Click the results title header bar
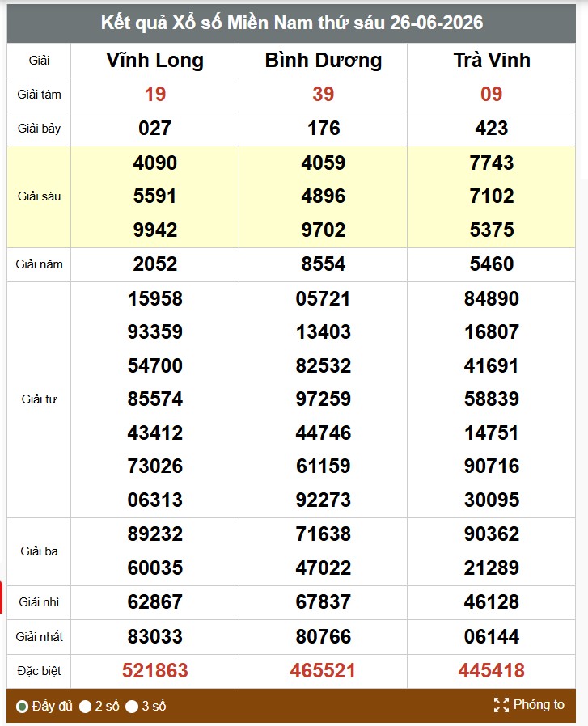 291,23
